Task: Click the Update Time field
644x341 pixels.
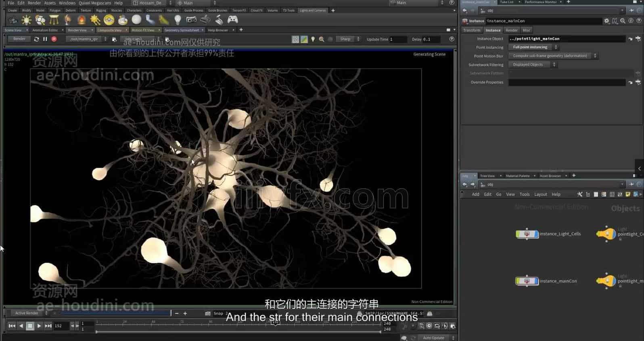Action: pos(397,39)
